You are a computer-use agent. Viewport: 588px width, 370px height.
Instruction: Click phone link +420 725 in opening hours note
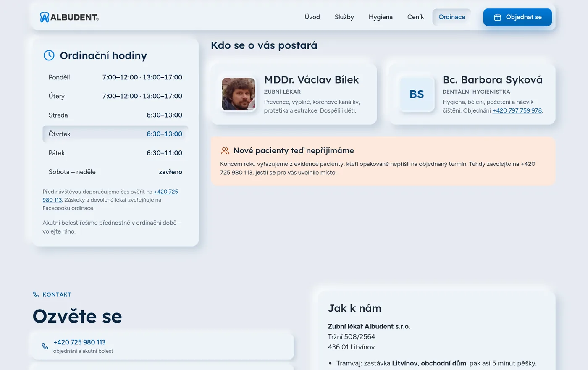click(166, 192)
